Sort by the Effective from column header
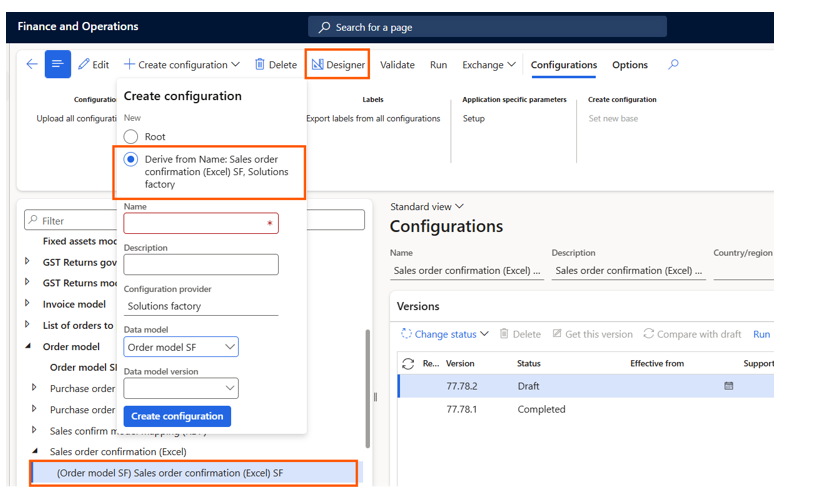The width and height of the screenshot is (824, 499). (x=657, y=363)
